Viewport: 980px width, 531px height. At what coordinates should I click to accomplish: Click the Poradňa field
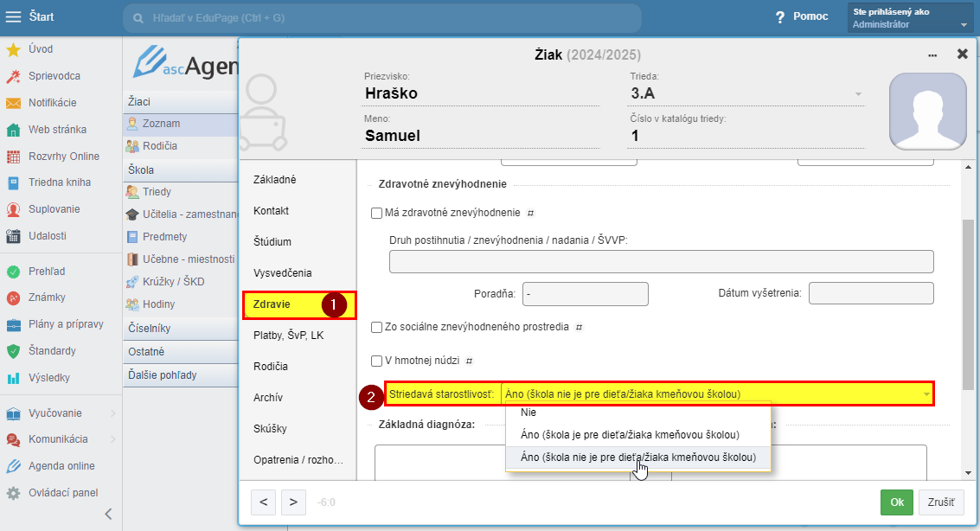tap(586, 294)
